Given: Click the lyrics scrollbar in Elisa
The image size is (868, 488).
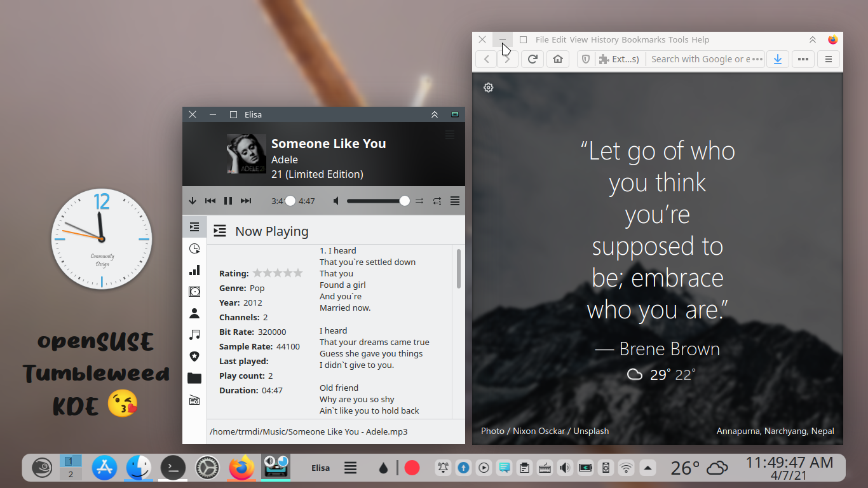Looking at the screenshot, I should pyautogui.click(x=459, y=268).
